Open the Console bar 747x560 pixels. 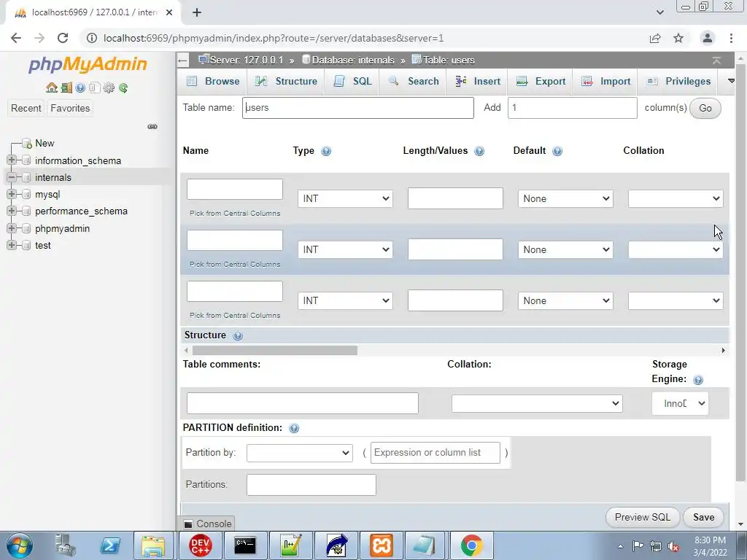point(208,524)
